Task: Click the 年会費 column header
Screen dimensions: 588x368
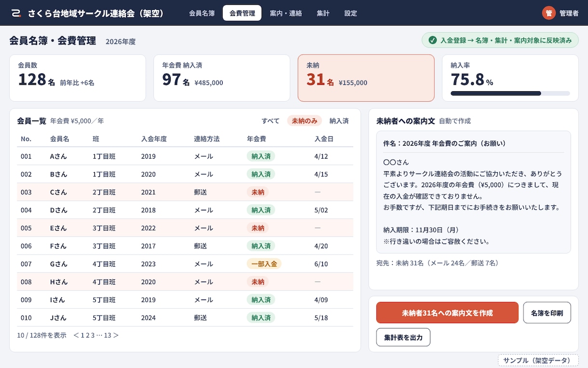Action: [x=256, y=139]
